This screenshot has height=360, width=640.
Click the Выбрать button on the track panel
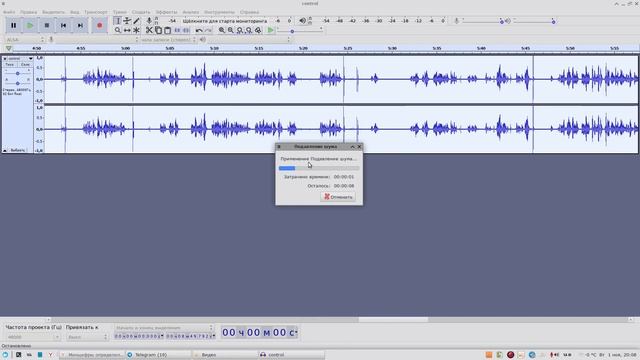[18, 150]
